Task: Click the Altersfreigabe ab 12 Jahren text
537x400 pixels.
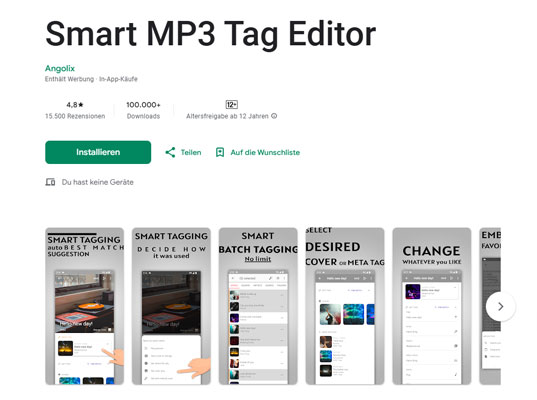Action: click(x=227, y=116)
